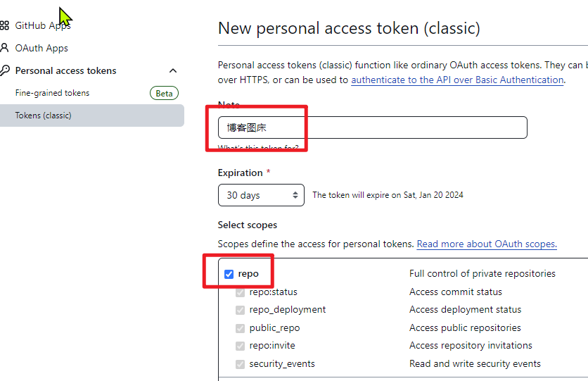The height and width of the screenshot is (381, 588).
Task: Open 'authenticate to the API over Basic Authentication' link
Action: pyautogui.click(x=457, y=80)
